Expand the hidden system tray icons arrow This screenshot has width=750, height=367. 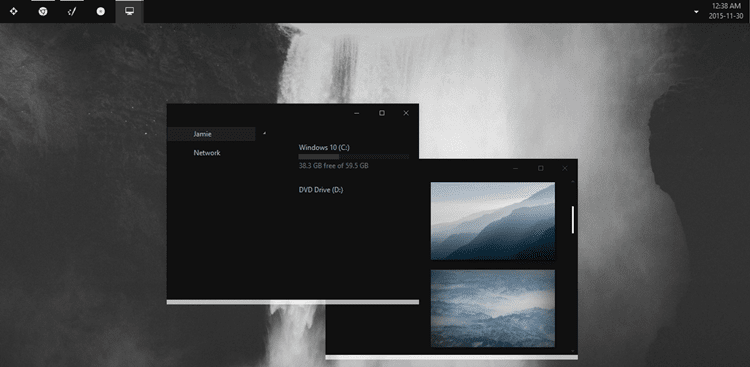click(x=696, y=11)
